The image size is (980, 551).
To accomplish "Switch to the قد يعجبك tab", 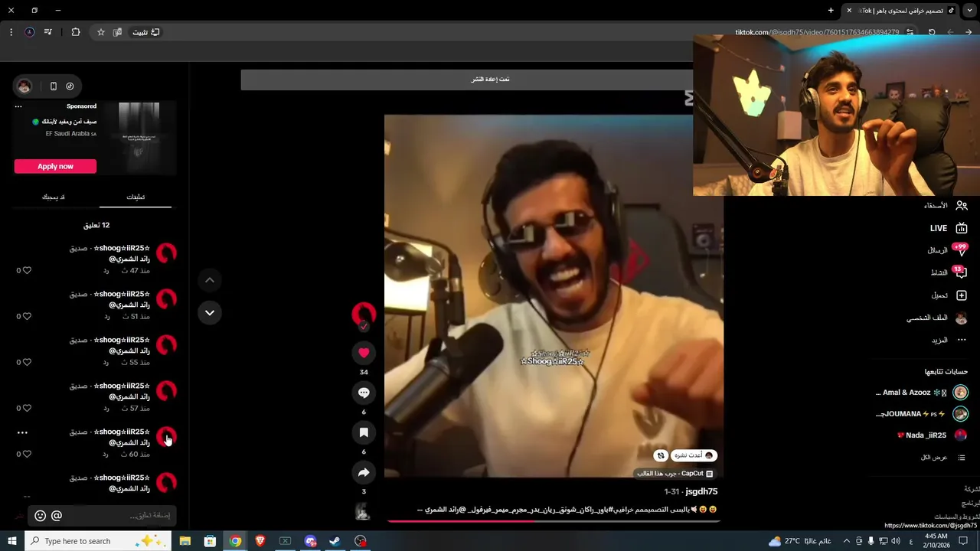I will (53, 197).
